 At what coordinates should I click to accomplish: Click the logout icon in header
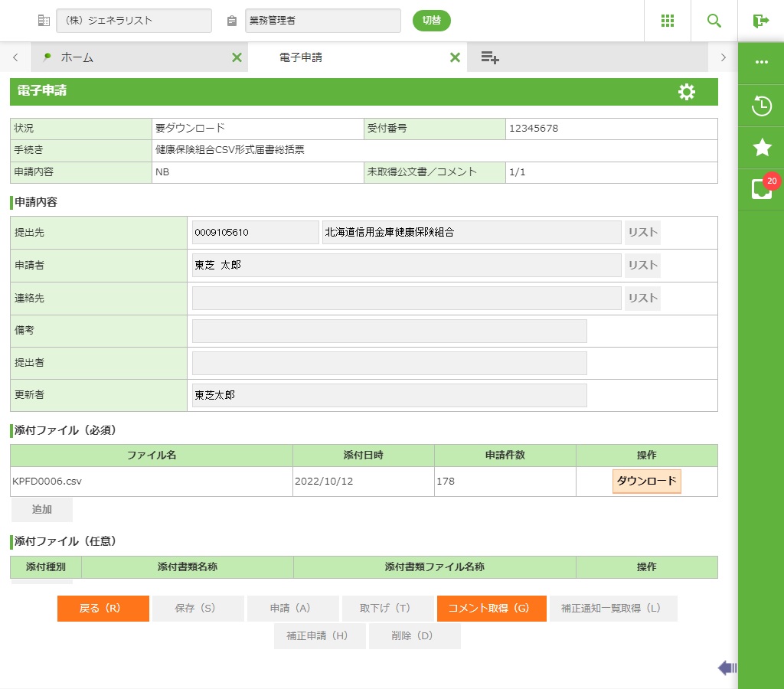pos(760,21)
